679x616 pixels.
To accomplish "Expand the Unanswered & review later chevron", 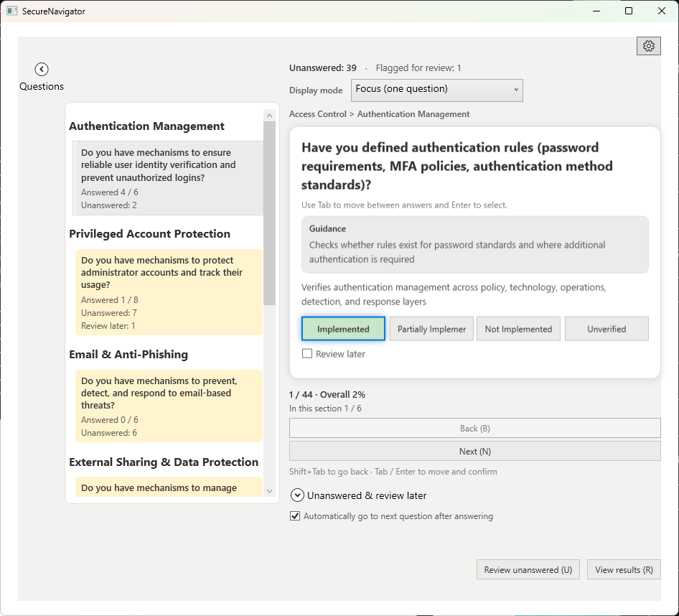I will [297, 495].
